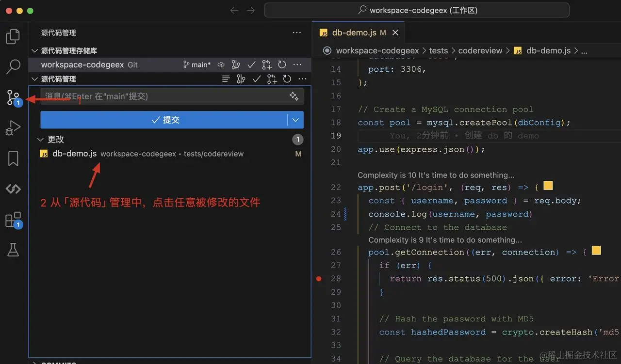
Task: Click refresh icon on workspace-codegeex repository row
Action: pos(282,64)
